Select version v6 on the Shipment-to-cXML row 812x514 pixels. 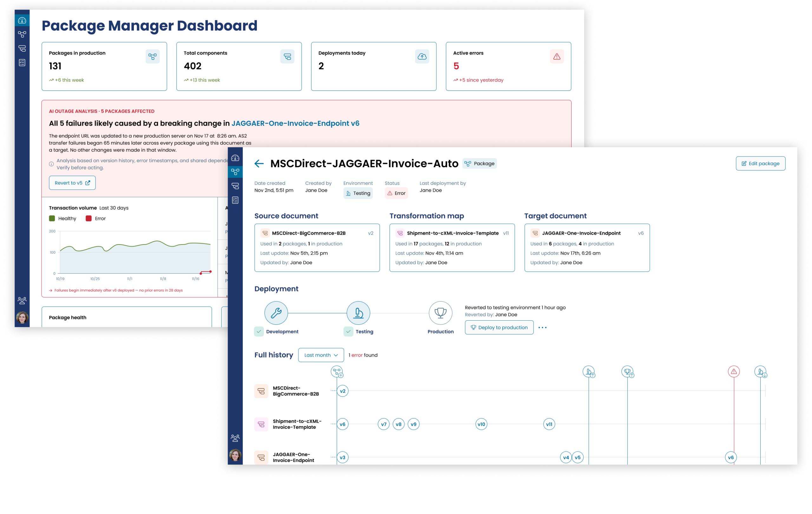tap(343, 424)
